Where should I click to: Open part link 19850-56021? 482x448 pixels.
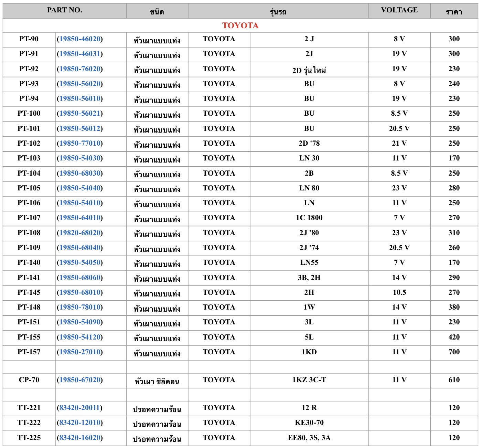point(80,113)
